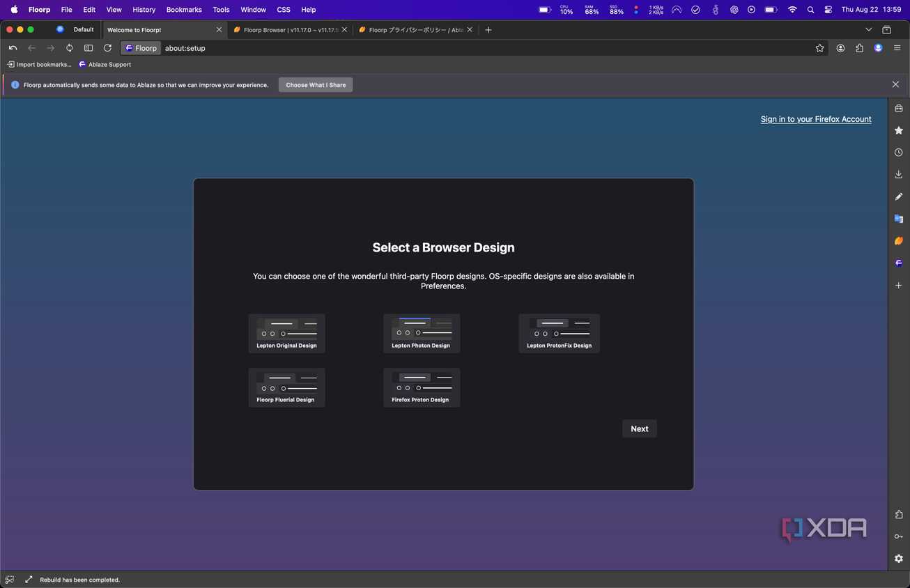
Task: Open the CSS menu
Action: (x=284, y=10)
